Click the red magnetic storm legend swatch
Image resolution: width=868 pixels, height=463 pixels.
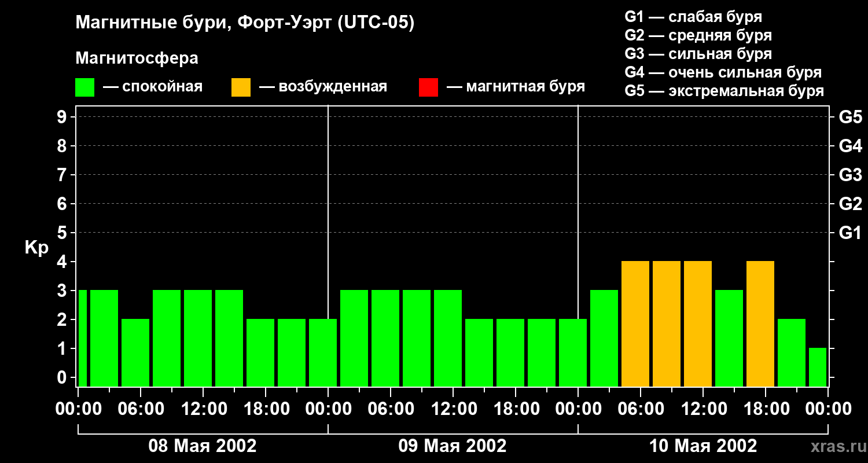[429, 87]
